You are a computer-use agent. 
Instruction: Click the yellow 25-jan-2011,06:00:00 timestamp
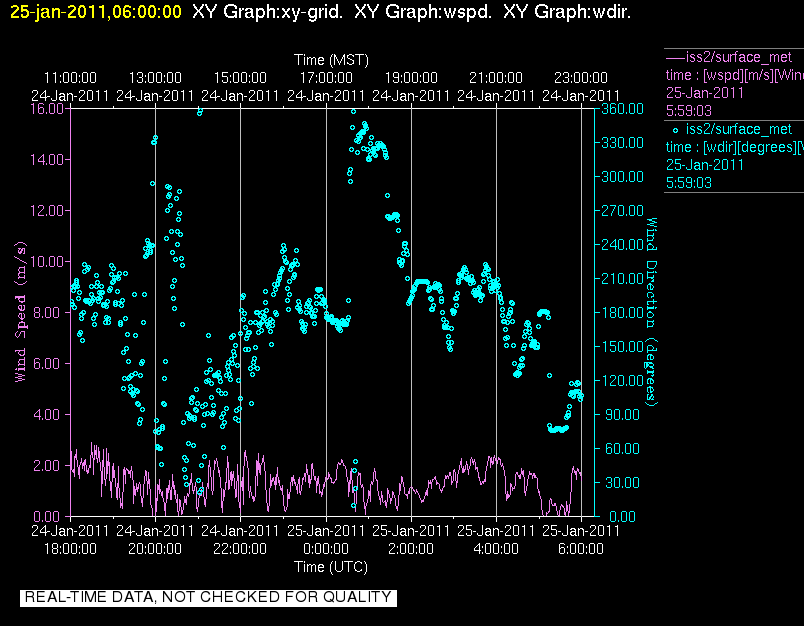95,11
